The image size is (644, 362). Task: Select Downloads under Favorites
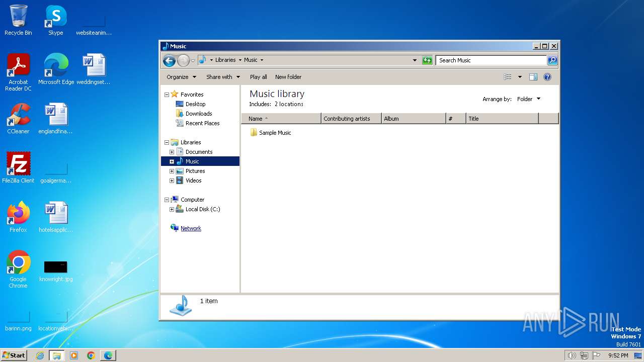[x=199, y=114]
